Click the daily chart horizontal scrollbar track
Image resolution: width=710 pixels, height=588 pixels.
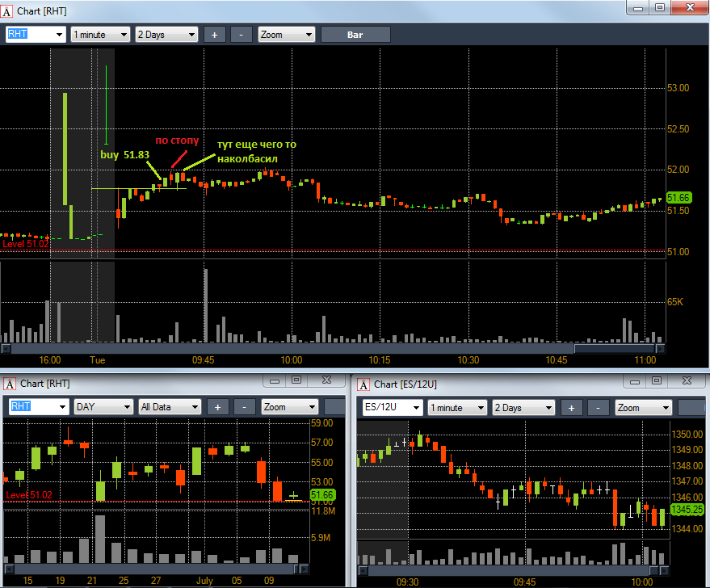pyautogui.click(x=154, y=569)
